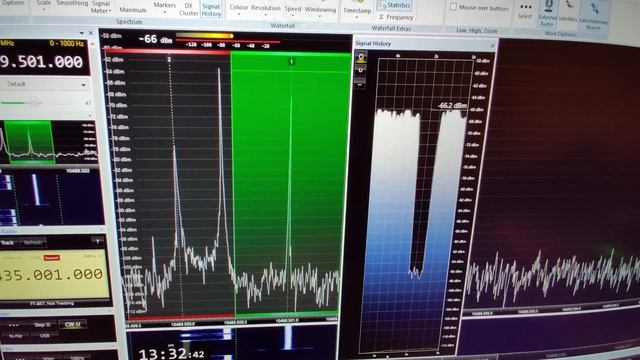Click the Maximum spectrum ribbon item
Screen dimensions: 640x360
pyautogui.click(x=133, y=9)
